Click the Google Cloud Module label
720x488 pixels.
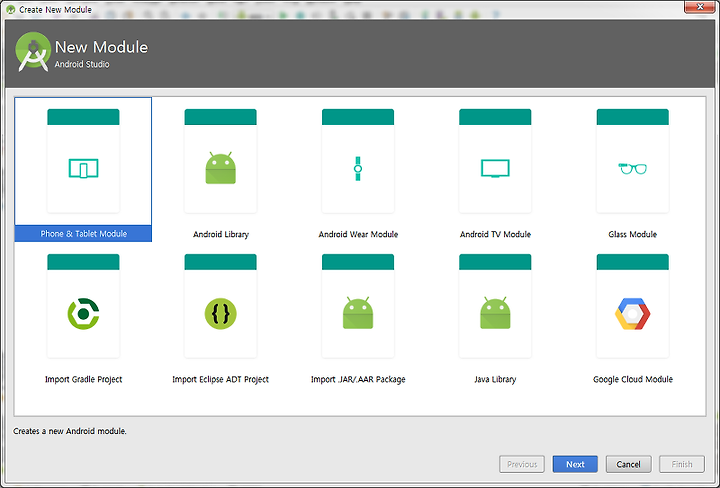click(x=632, y=379)
